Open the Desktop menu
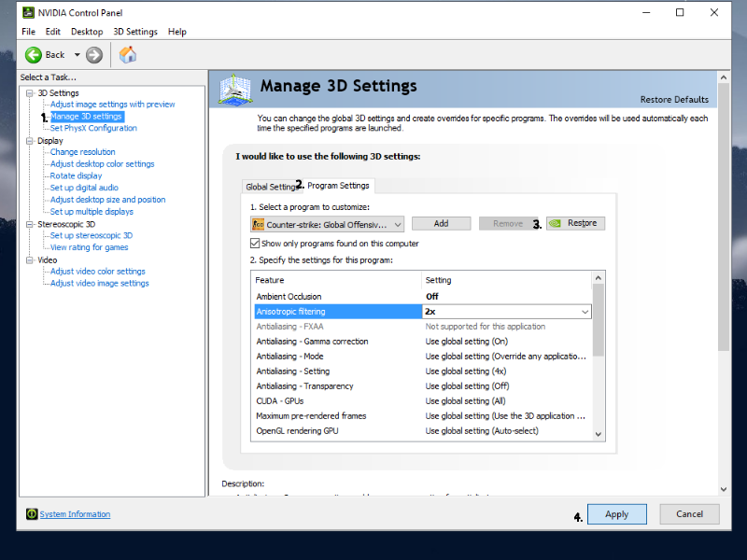747x560 pixels. coord(87,32)
